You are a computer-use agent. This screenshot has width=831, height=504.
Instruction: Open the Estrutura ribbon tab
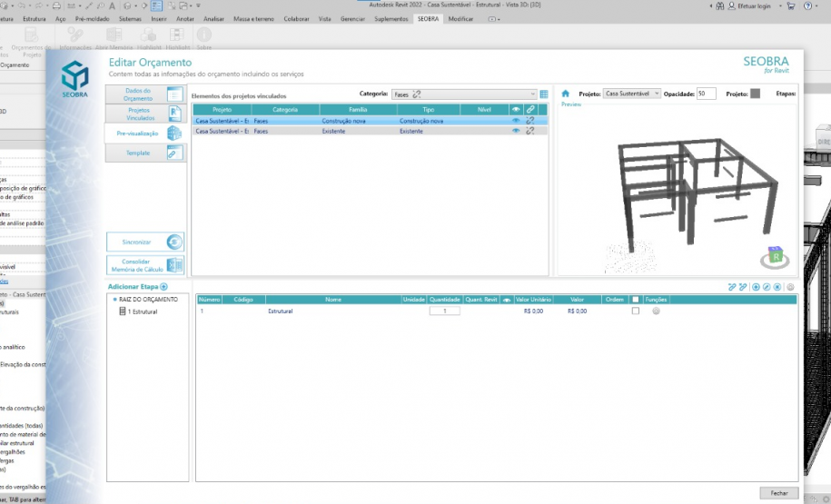click(x=35, y=18)
